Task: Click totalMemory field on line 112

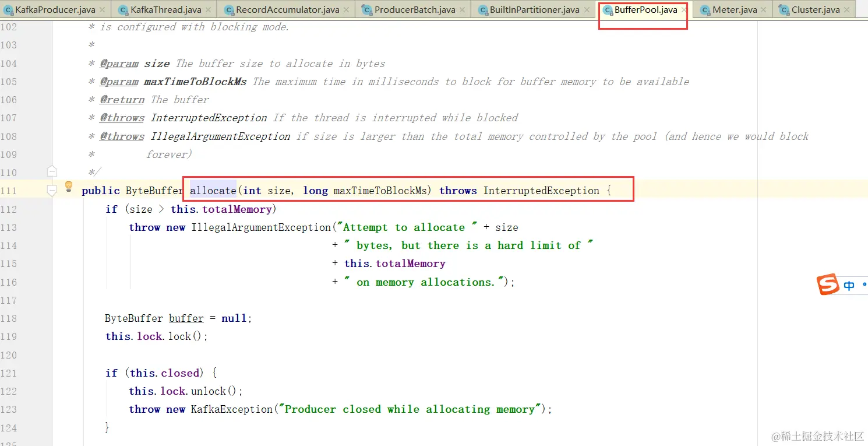Action: (237, 209)
